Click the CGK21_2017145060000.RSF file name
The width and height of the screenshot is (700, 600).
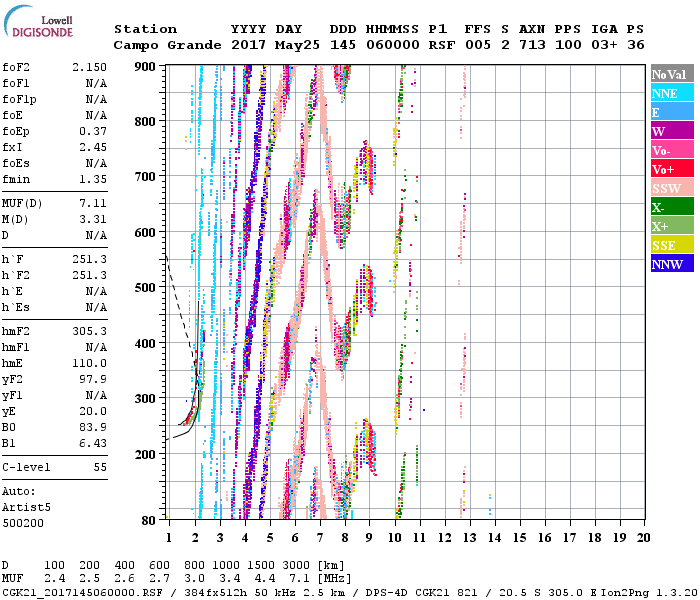pyautogui.click(x=82, y=592)
